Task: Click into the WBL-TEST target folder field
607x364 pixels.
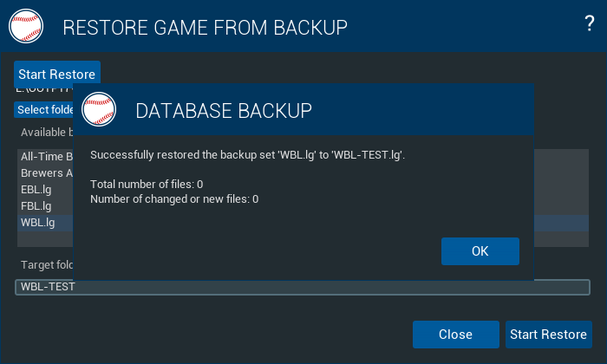Action: coord(303,287)
